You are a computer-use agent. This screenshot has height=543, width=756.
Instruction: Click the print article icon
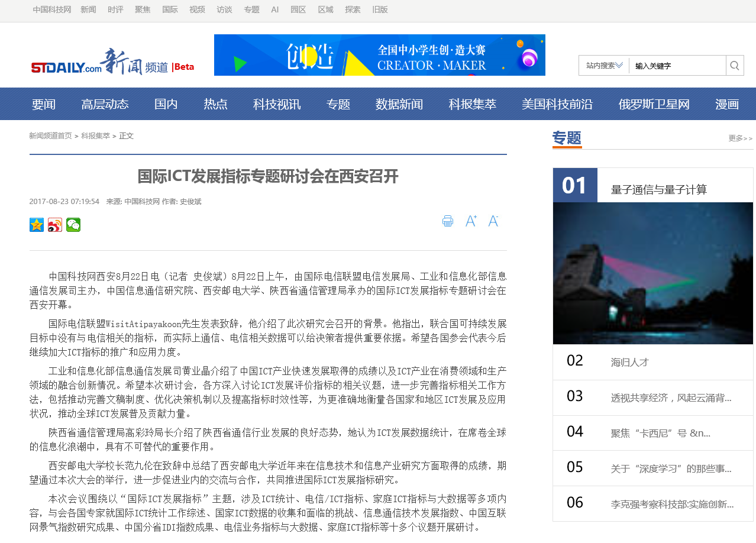(448, 221)
